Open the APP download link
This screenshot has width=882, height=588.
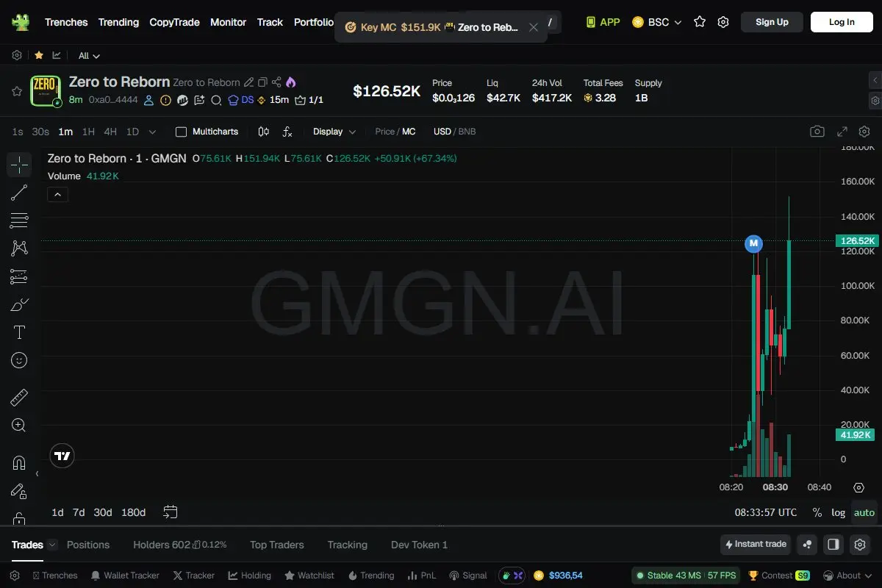603,22
